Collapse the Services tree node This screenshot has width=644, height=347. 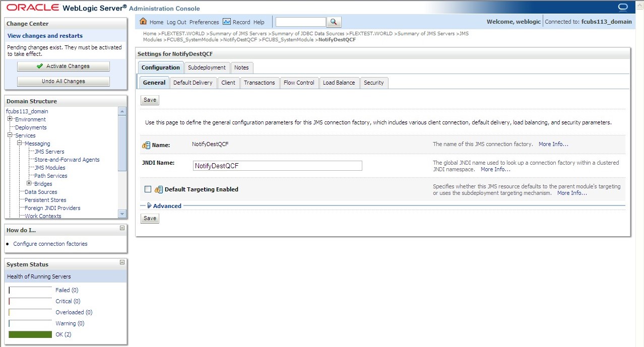pos(10,135)
